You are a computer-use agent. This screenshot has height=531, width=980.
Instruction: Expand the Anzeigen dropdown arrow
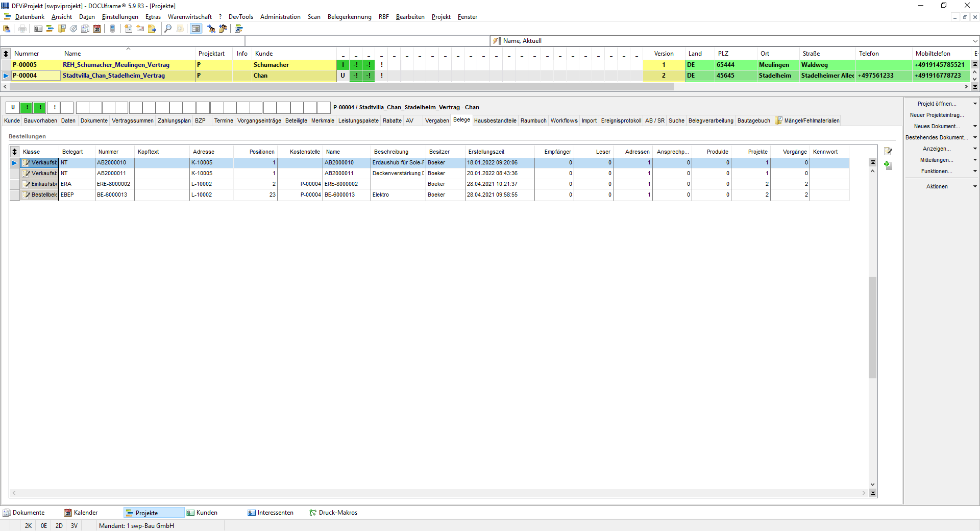pyautogui.click(x=974, y=149)
